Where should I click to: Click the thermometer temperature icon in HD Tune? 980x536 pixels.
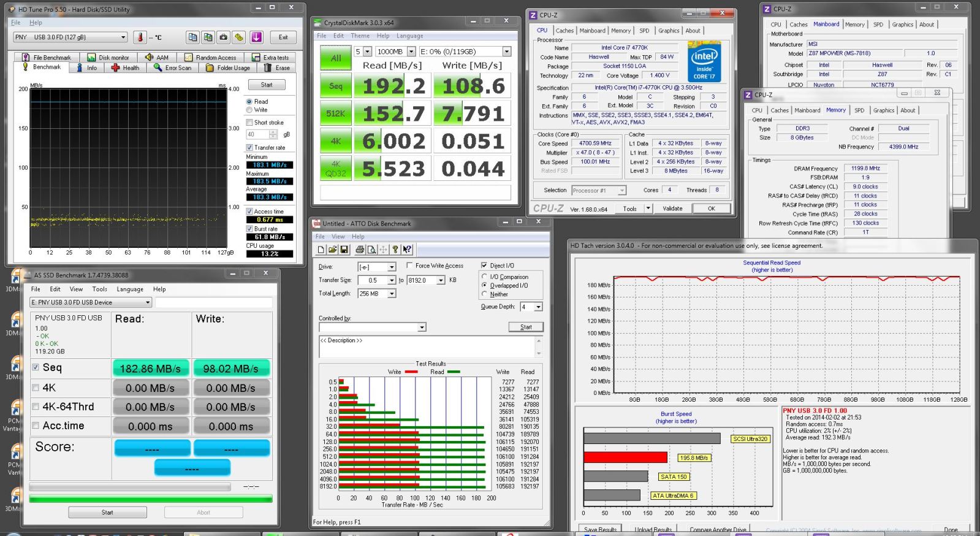(140, 37)
